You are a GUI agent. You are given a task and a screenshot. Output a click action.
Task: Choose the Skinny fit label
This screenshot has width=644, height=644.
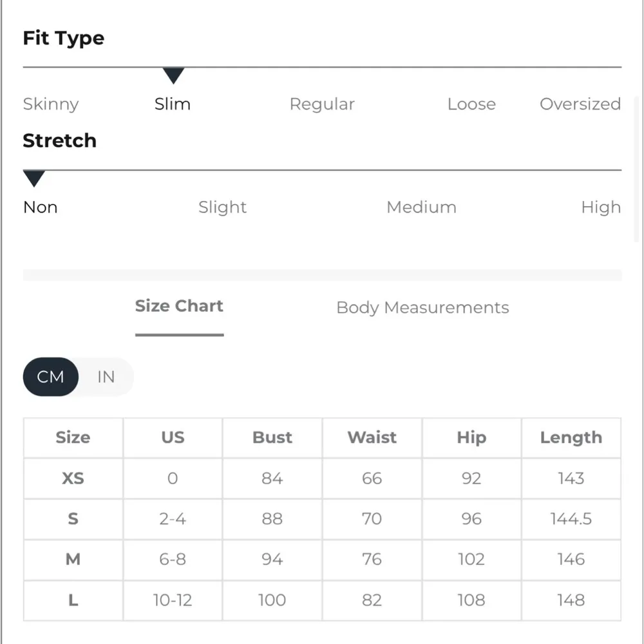pyautogui.click(x=51, y=104)
